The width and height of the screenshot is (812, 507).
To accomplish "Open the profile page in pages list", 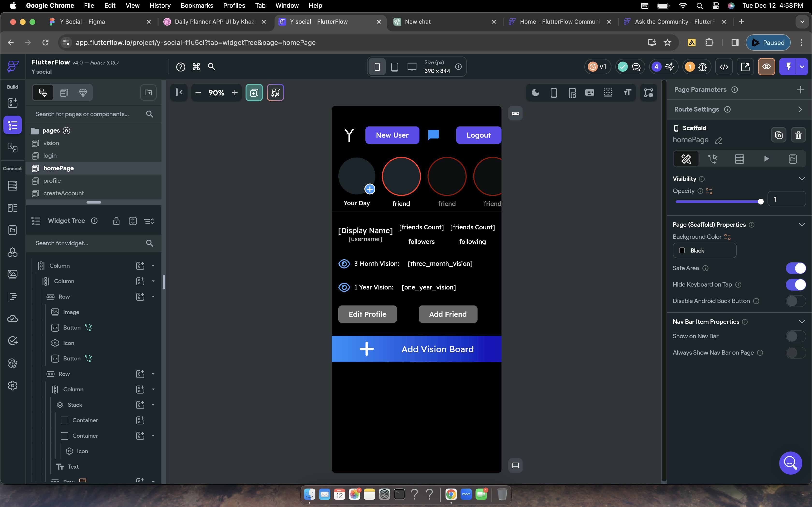I will (52, 181).
